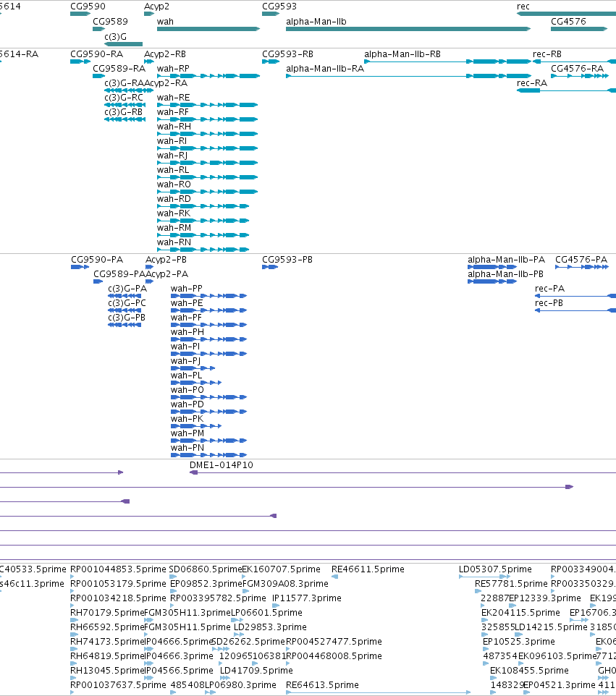
Task: Select the wah-RD transcript
Action: tap(203, 206)
